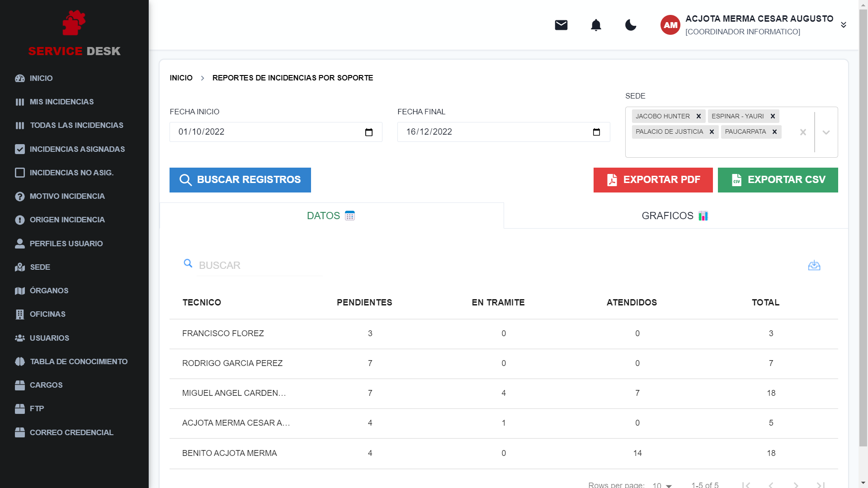The width and height of the screenshot is (868, 488).
Task: Open the FTP sidebar section
Action: coord(36,408)
